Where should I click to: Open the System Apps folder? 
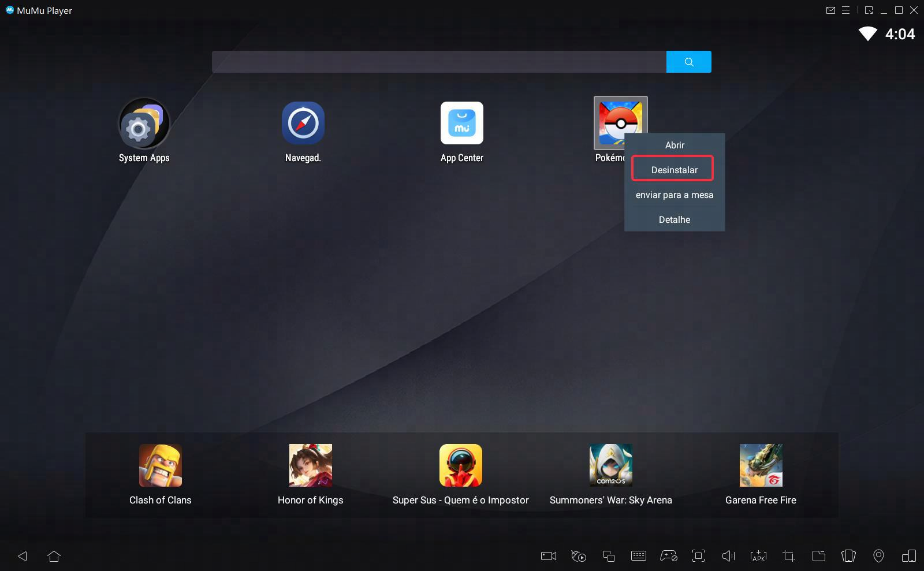[144, 123]
